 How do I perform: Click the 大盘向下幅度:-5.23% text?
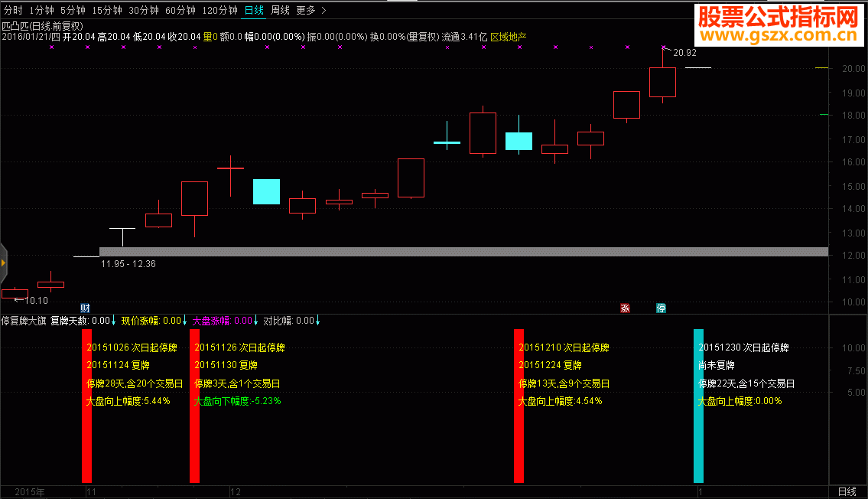238,401
